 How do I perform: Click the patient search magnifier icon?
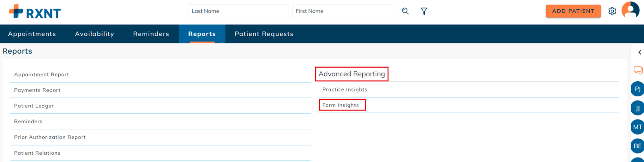(x=405, y=11)
